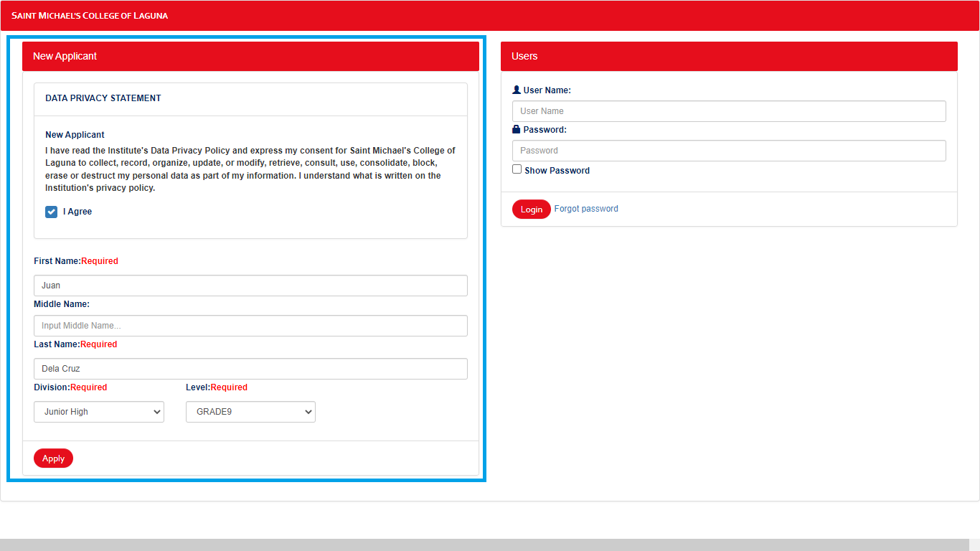Open the Forgot password link

click(x=585, y=208)
